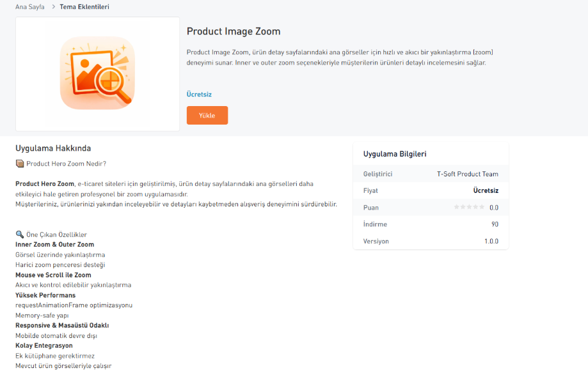Click the "Product Hero Zoom Nedir?" link

click(67, 163)
